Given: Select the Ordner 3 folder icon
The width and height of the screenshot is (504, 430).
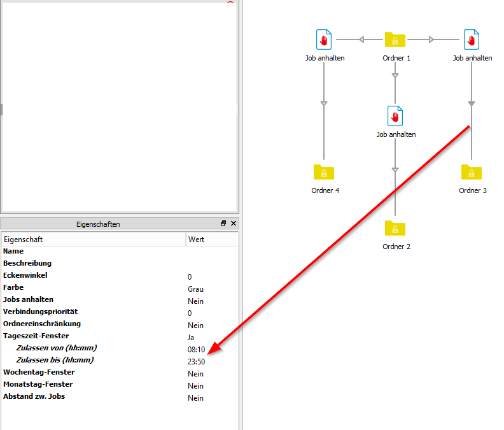Looking at the screenshot, I should [472, 172].
